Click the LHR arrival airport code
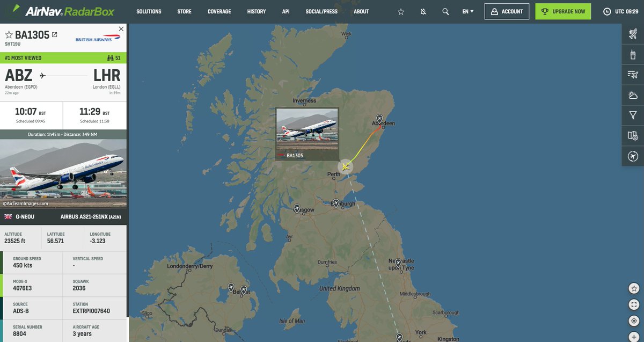 click(x=107, y=75)
